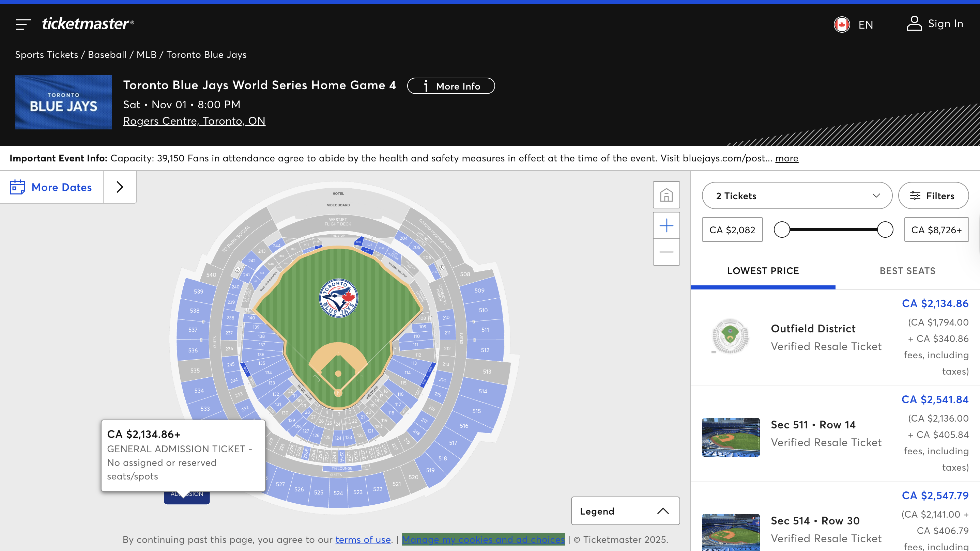This screenshot has width=980, height=551.
Task: Open the 2 Tickets quantity dropdown
Action: point(797,196)
